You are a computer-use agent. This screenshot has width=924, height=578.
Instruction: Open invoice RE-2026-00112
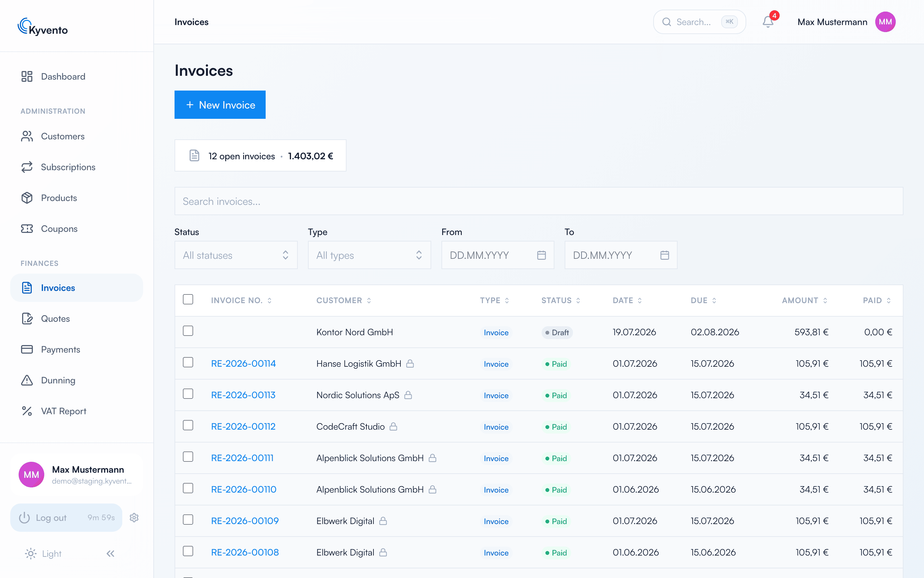[x=243, y=427]
